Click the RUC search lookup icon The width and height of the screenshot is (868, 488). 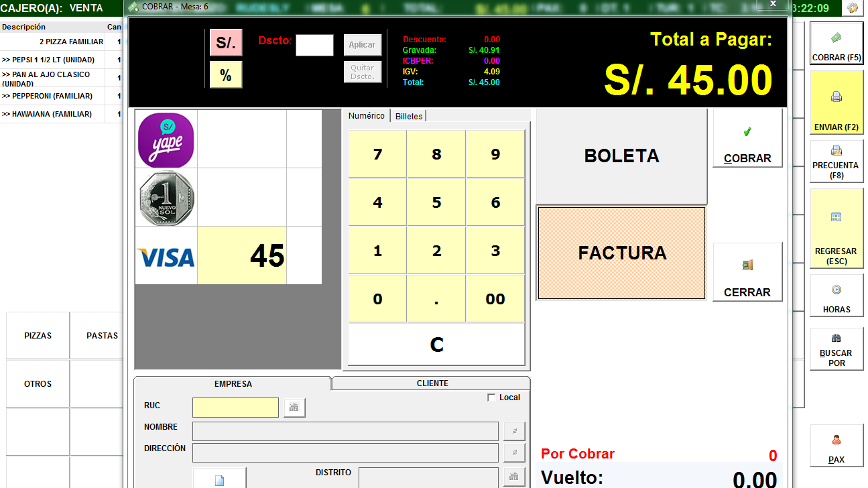click(x=294, y=407)
